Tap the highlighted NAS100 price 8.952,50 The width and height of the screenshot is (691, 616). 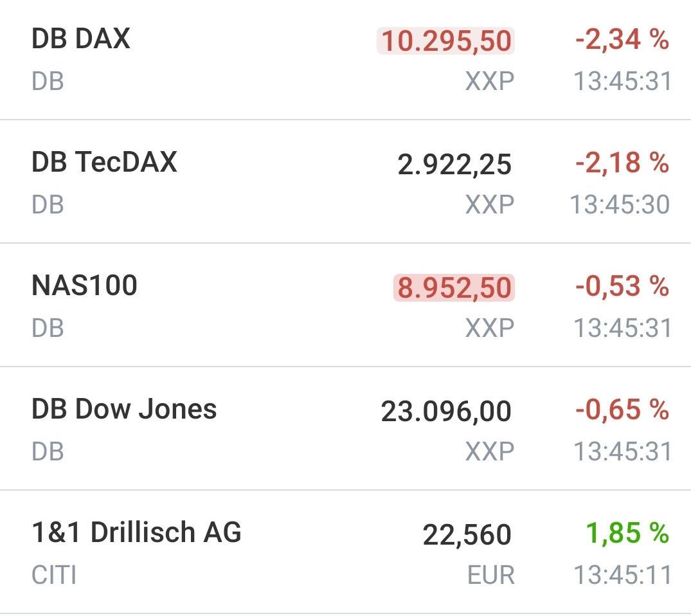[454, 288]
